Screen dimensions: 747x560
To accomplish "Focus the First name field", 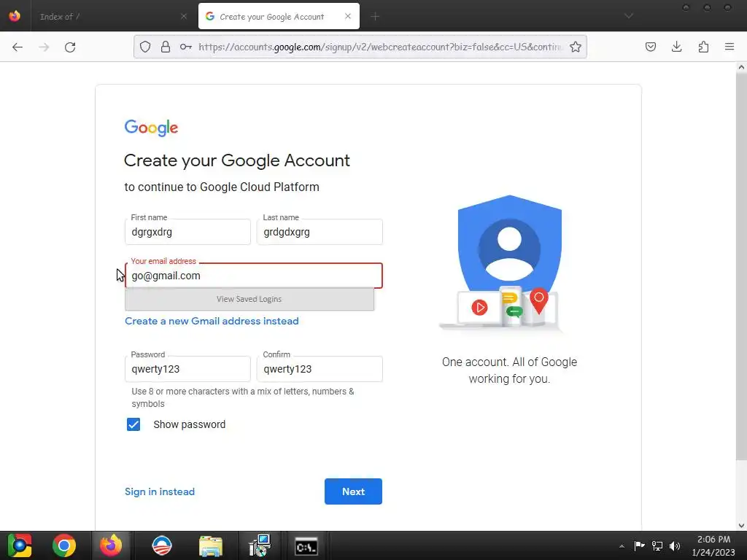I will (187, 232).
